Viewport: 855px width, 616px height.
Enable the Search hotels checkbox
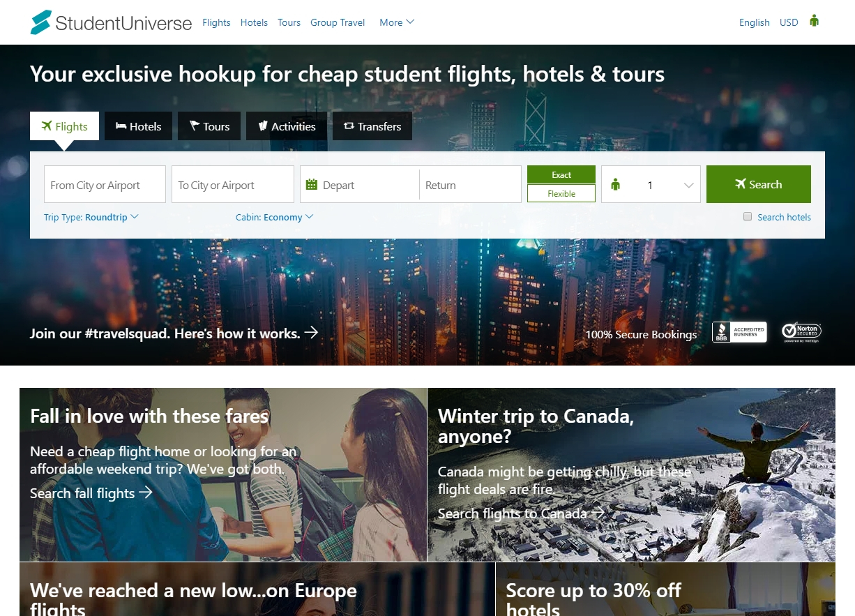point(748,217)
